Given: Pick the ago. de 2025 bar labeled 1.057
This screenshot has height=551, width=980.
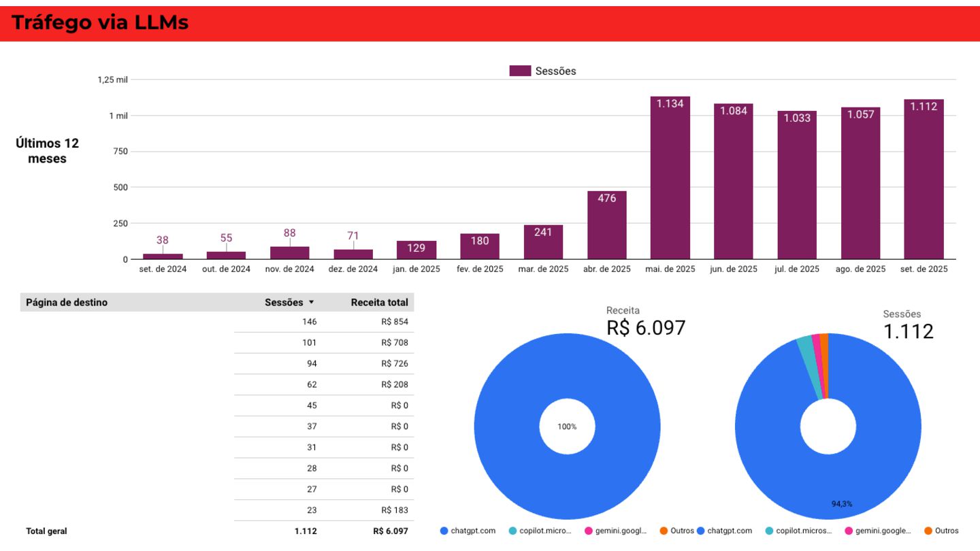Looking at the screenshot, I should [x=861, y=183].
